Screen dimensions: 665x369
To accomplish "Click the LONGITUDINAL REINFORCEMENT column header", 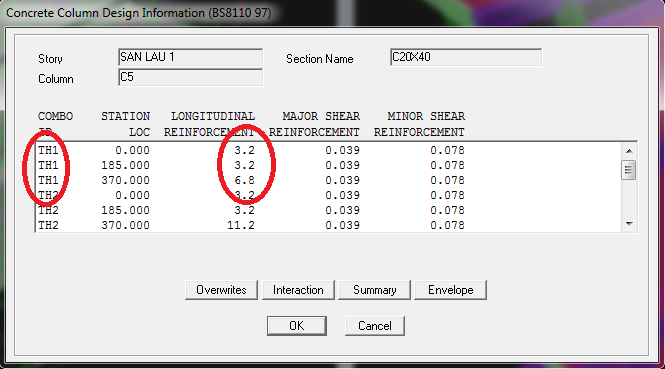I will (210, 124).
